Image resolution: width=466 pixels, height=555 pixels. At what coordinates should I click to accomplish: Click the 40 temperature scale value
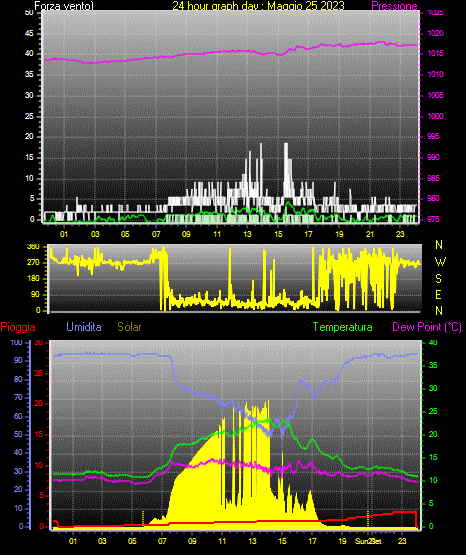[433, 342]
